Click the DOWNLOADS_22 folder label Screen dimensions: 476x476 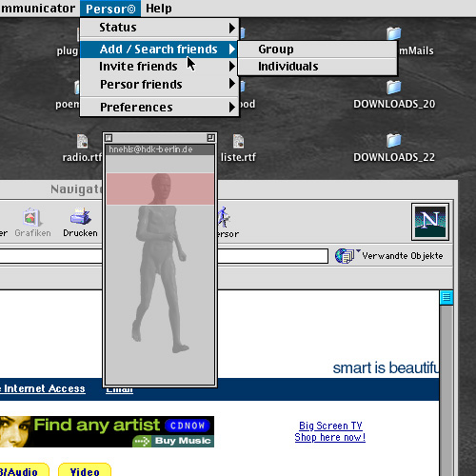coord(394,157)
